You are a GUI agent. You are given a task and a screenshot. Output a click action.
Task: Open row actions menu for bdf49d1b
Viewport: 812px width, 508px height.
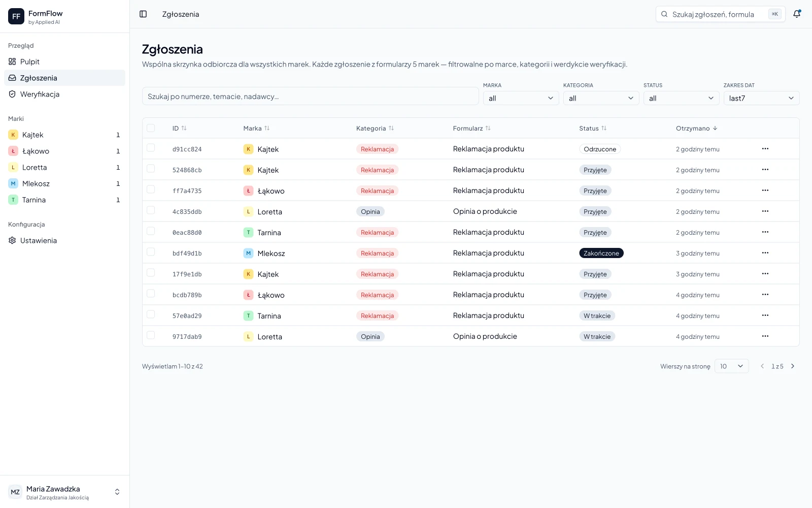765,253
